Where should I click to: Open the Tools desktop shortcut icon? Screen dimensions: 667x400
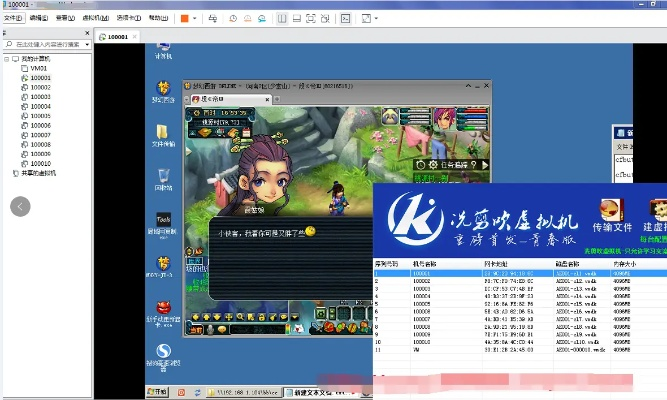pyautogui.click(x=163, y=224)
